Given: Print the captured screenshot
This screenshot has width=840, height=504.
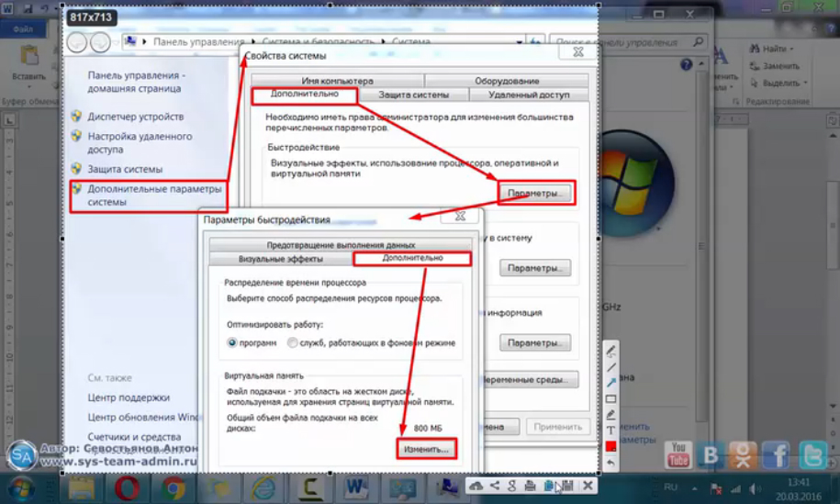Looking at the screenshot, I should 531,486.
